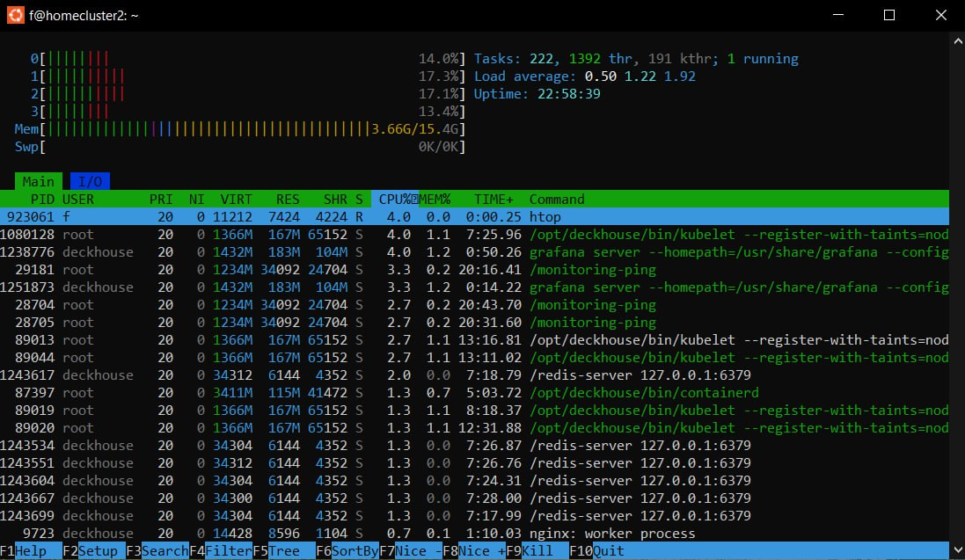965x560 pixels.
Task: Select redis-server process PID 1243699
Action: tap(474, 516)
